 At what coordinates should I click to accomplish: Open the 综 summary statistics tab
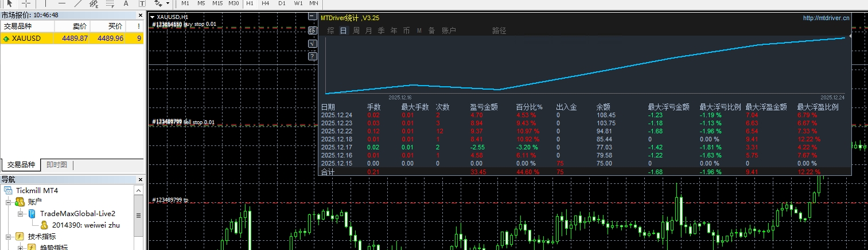[x=331, y=31]
